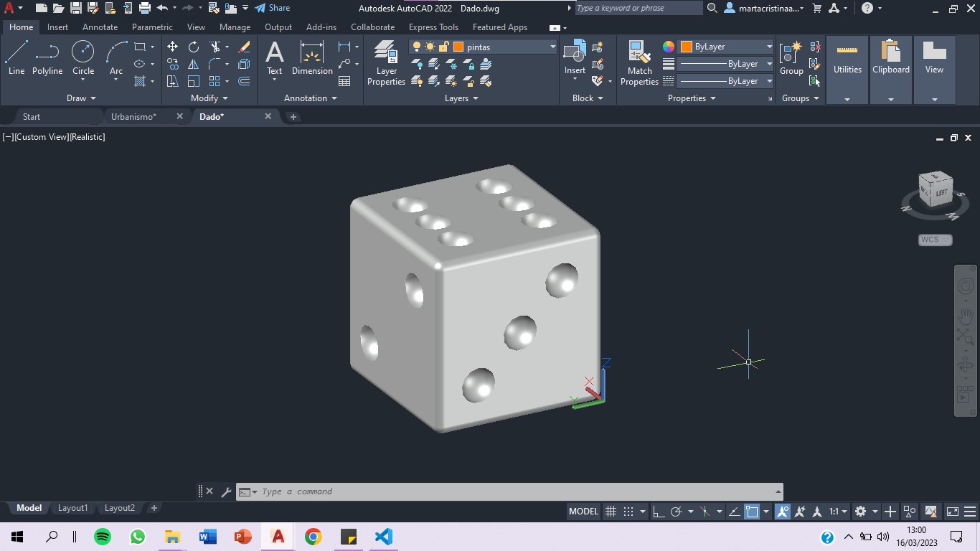Select the Line tool
The width and height of the screenshot is (980, 551).
click(x=17, y=57)
